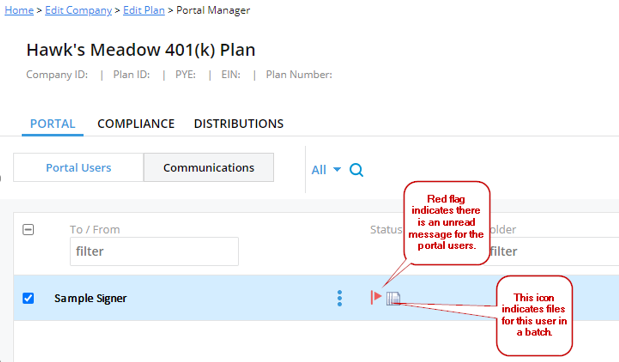Click the Folder column filter input
This screenshot has height=362, width=619.
tap(553, 251)
